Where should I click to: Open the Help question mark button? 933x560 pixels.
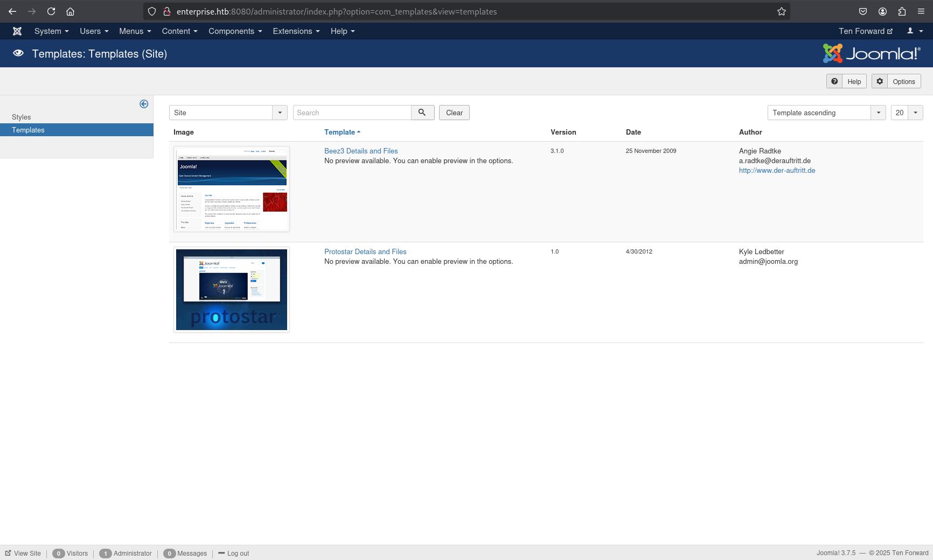point(846,81)
